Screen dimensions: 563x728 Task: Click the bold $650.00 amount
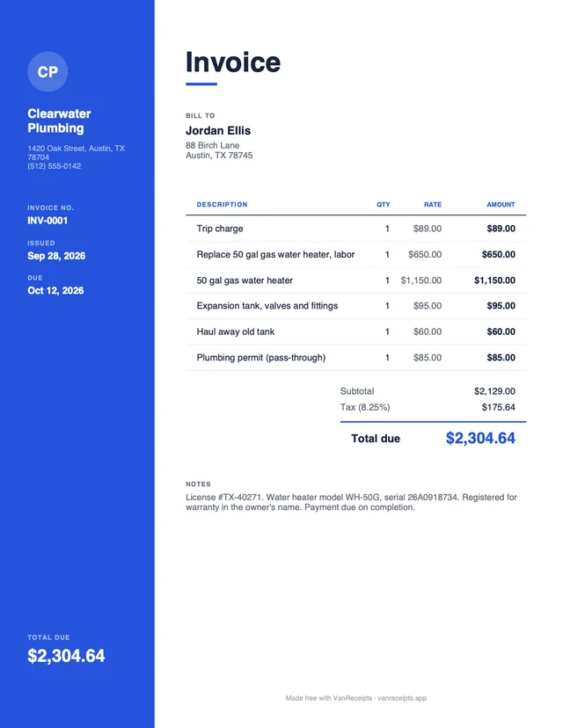point(499,254)
